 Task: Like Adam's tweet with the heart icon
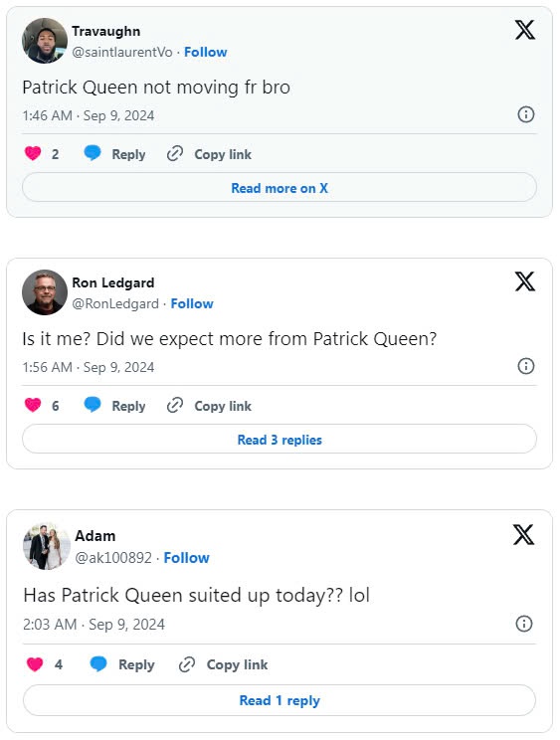tap(35, 664)
